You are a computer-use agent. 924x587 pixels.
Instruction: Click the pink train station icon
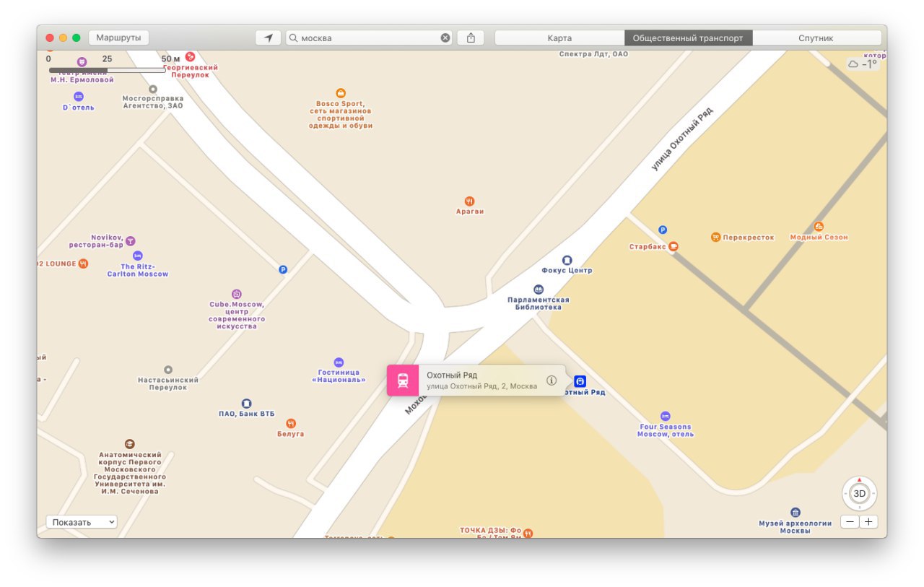[403, 381]
